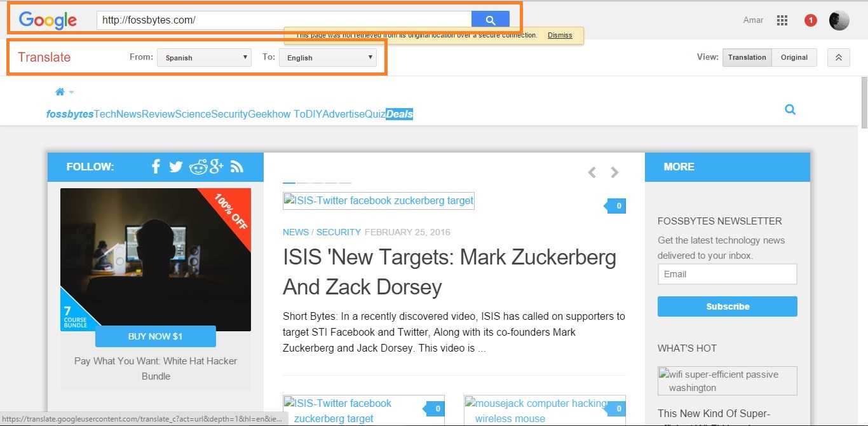Open comment bubble on mousejack article card
This screenshot has width=868, height=426.
click(x=616, y=408)
